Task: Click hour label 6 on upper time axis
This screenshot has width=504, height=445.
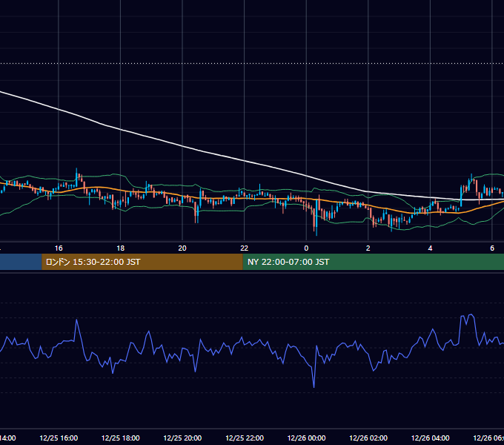Action: pos(492,248)
